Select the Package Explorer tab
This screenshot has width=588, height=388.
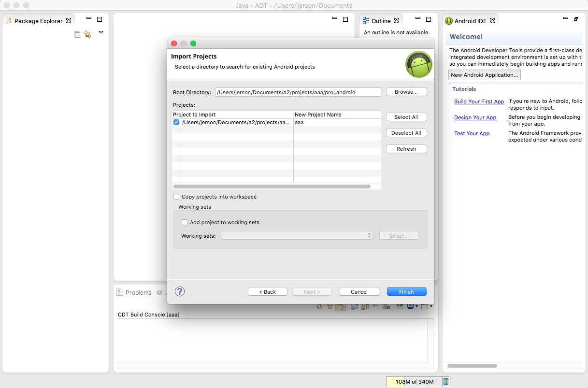39,21
